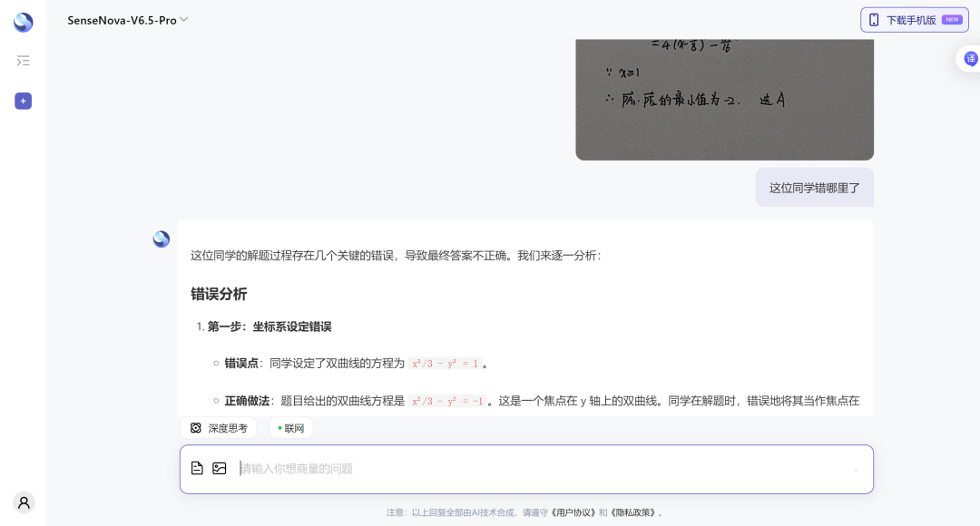Open the 用户协议 link

(x=573, y=512)
